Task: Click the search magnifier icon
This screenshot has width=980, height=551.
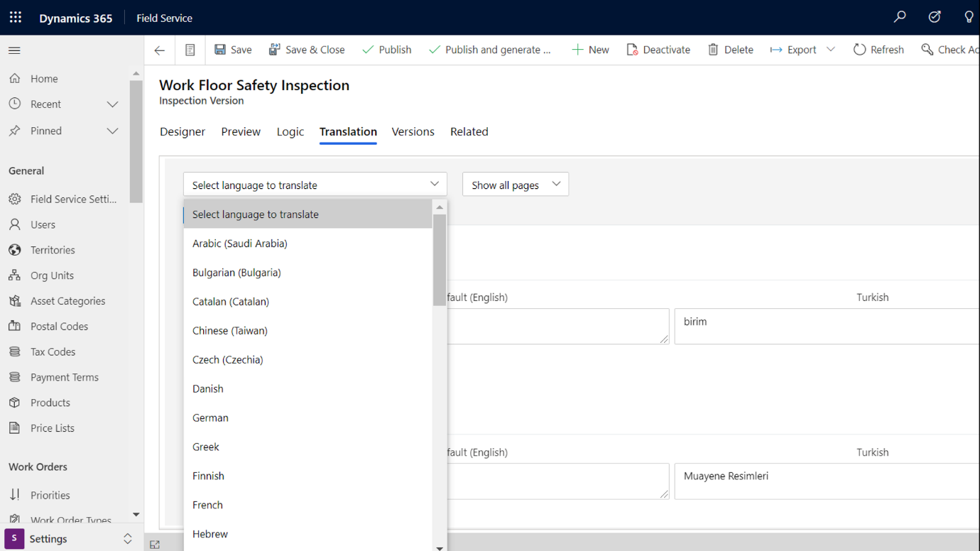Action: (x=900, y=16)
